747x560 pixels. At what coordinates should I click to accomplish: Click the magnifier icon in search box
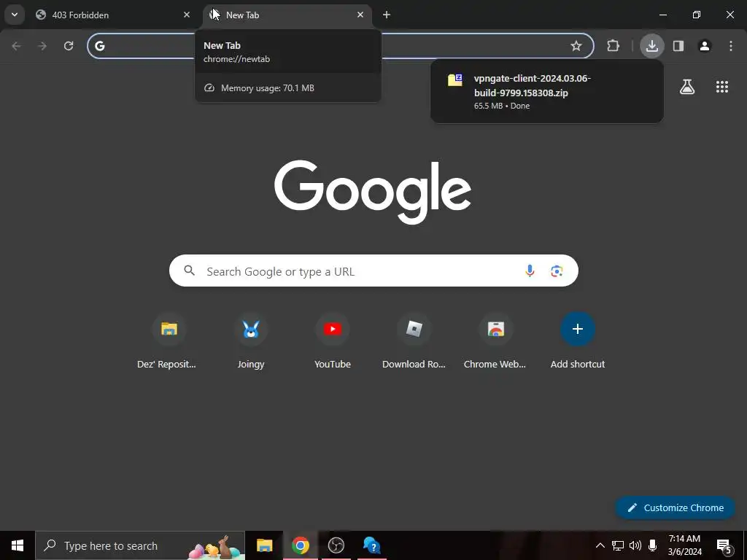click(x=189, y=271)
